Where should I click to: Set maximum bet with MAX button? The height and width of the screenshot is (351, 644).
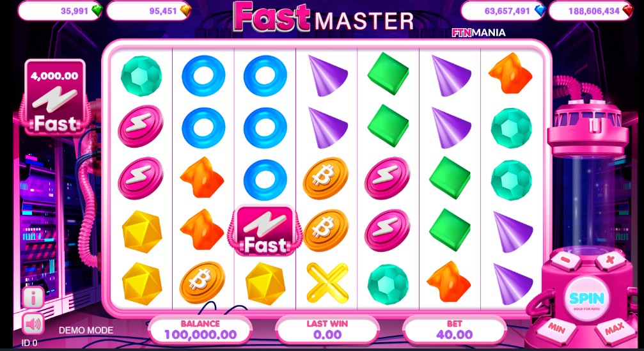click(x=615, y=329)
